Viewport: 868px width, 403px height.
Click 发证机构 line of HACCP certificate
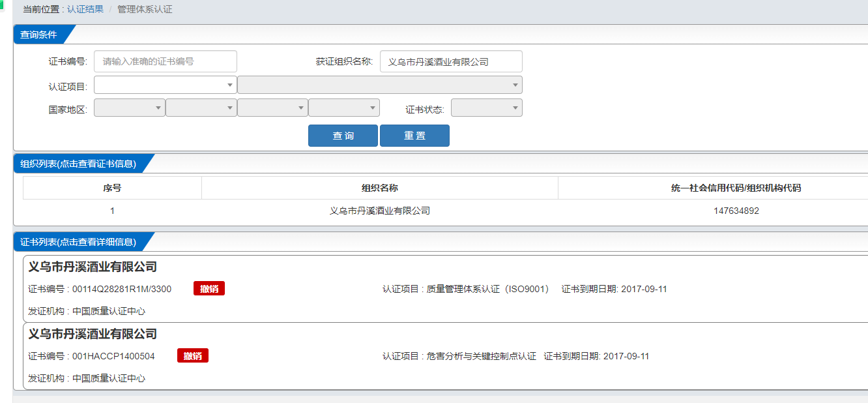pos(87,378)
